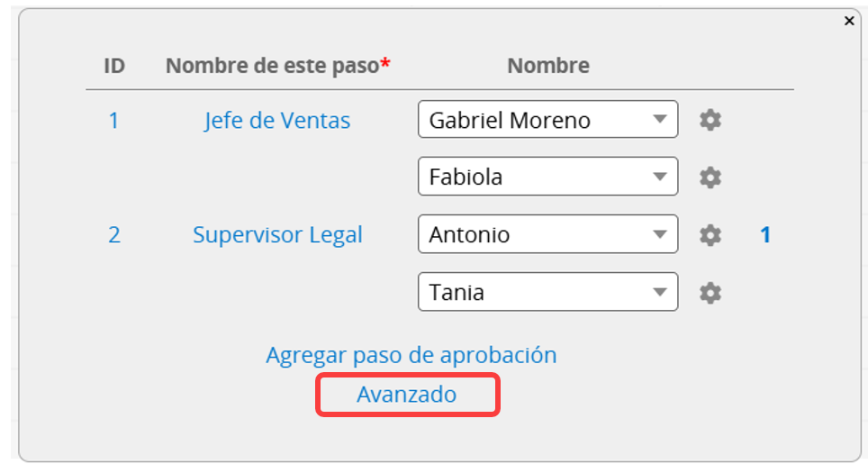Click step ID 1 in Jefe de Ventas row
Screen dimensions: 868x473
pos(113,121)
